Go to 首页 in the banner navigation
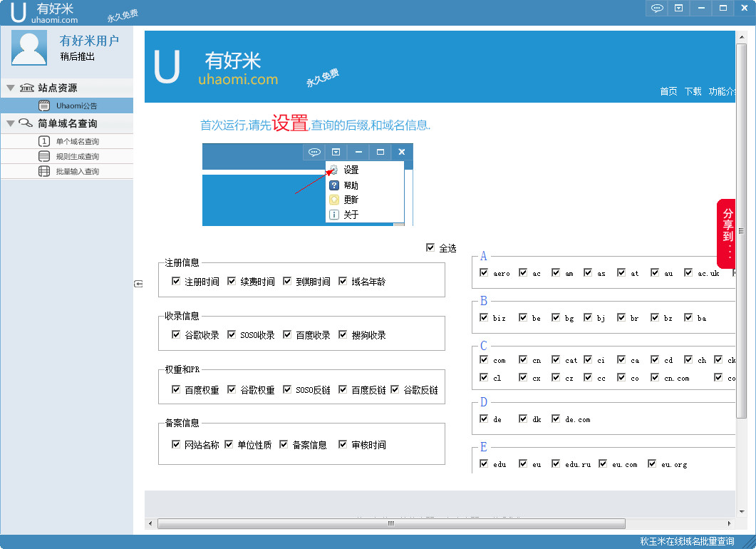 pos(668,91)
